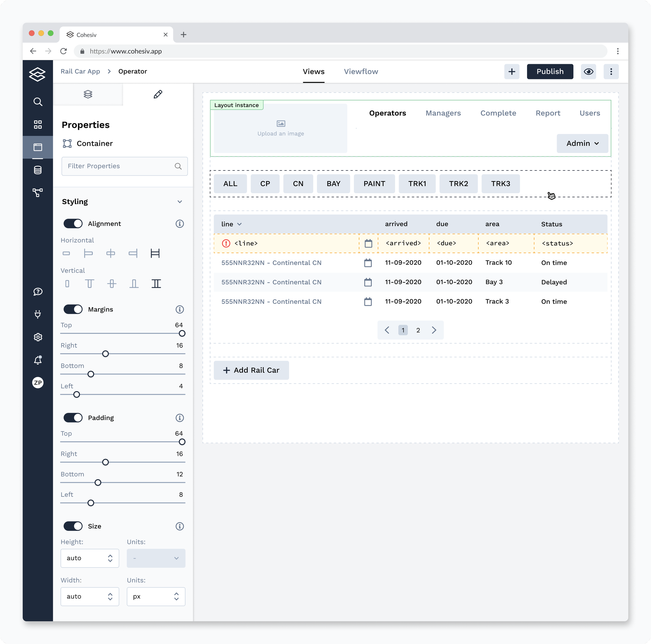Click the Publish button
651x644 pixels.
pyautogui.click(x=550, y=71)
